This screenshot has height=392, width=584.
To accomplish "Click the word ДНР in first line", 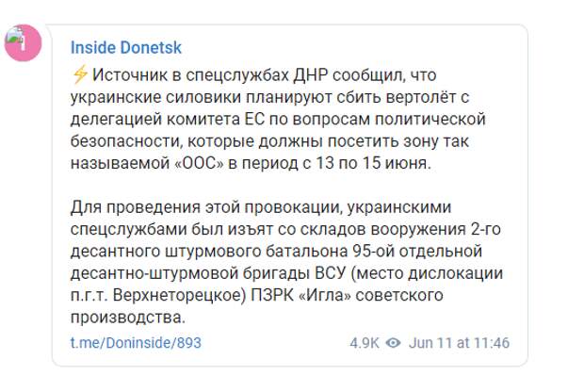I will pyautogui.click(x=310, y=75).
